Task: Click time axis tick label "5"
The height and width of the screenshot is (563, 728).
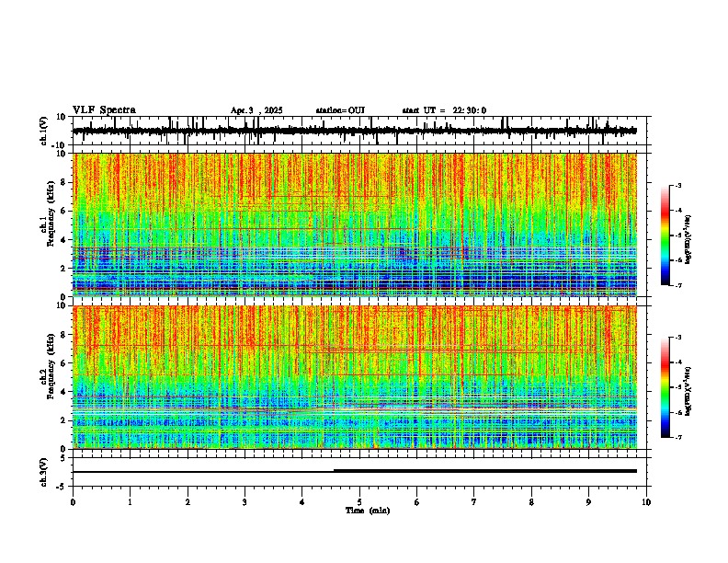Action: coord(359,502)
